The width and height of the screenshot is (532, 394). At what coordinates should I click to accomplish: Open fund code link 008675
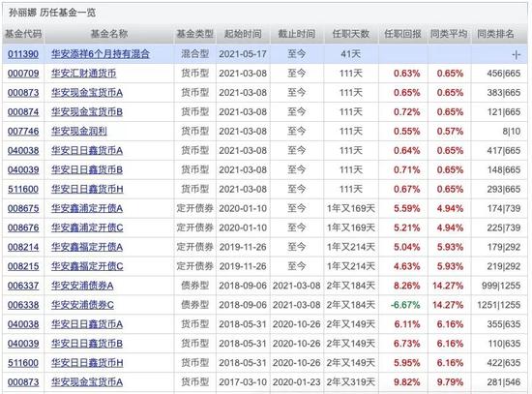tap(23, 208)
